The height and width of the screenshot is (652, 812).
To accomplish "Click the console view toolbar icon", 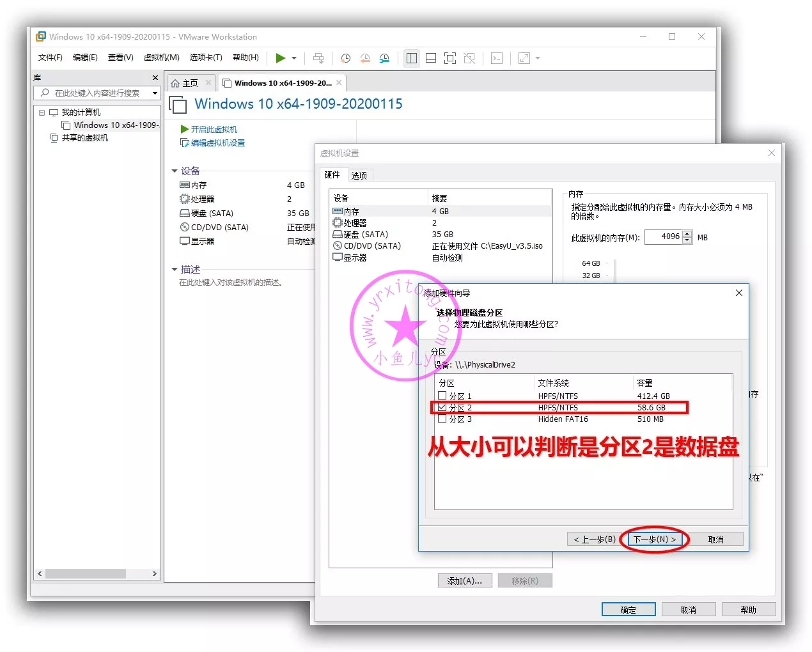I will tap(497, 58).
